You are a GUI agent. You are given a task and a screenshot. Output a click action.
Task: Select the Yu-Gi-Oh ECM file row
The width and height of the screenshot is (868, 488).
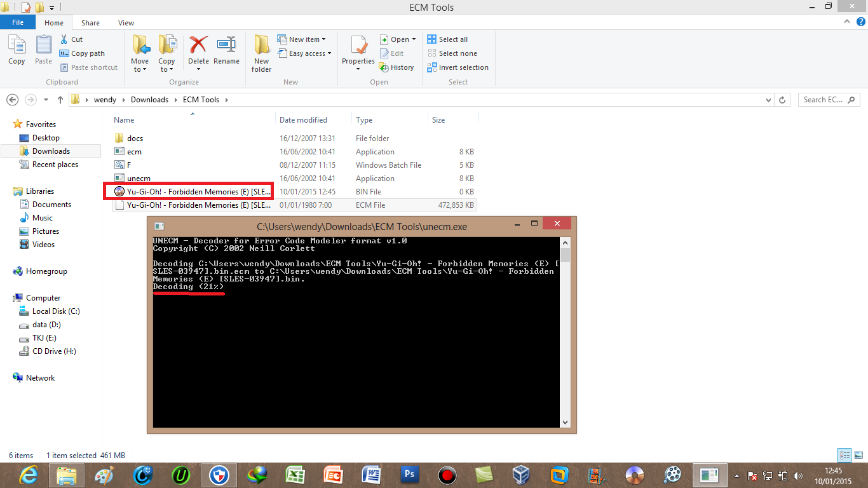[x=294, y=205]
